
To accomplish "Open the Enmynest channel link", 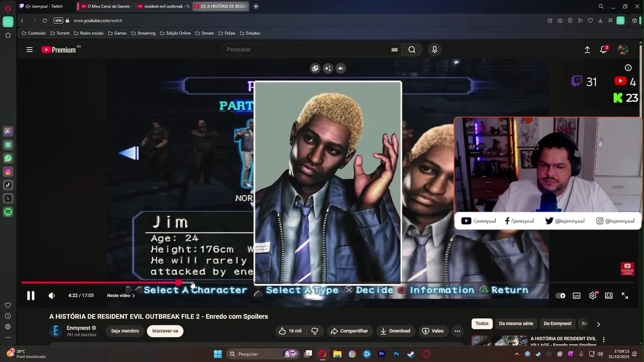I will click(78, 328).
